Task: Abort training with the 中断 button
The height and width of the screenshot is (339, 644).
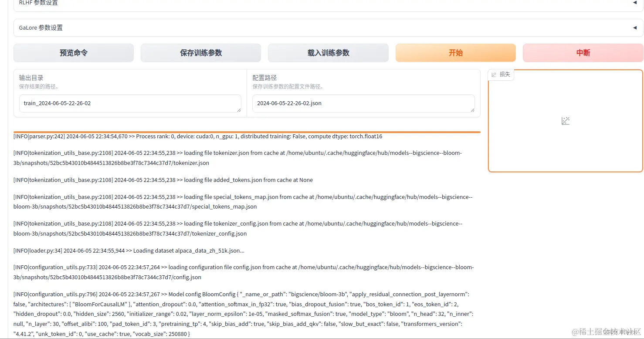Action: click(x=583, y=53)
